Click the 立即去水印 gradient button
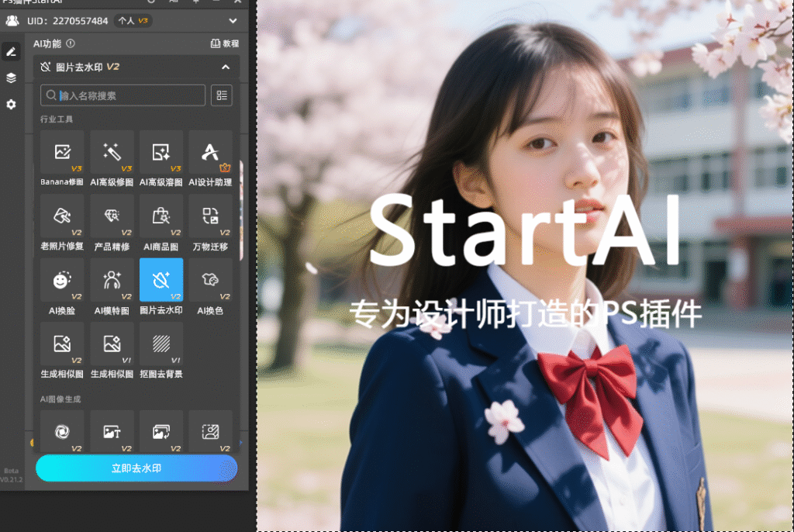This screenshot has height=532, width=794. pyautogui.click(x=136, y=468)
